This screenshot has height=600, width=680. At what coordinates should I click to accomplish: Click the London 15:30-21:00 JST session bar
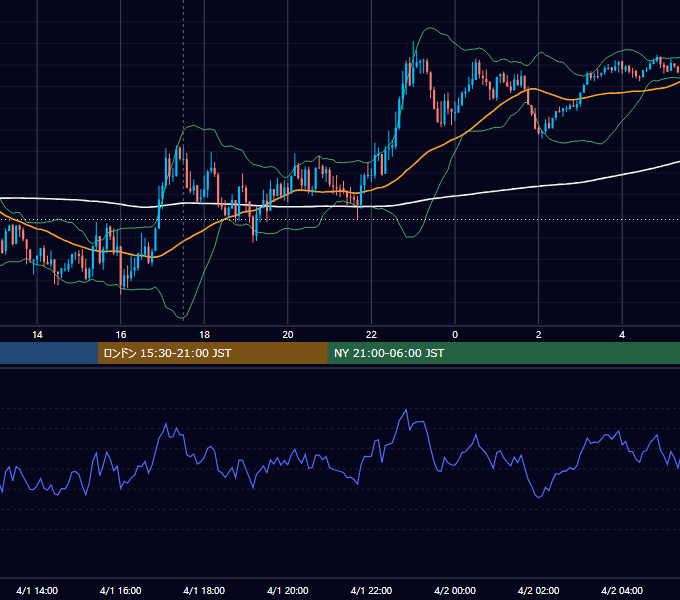click(x=212, y=353)
